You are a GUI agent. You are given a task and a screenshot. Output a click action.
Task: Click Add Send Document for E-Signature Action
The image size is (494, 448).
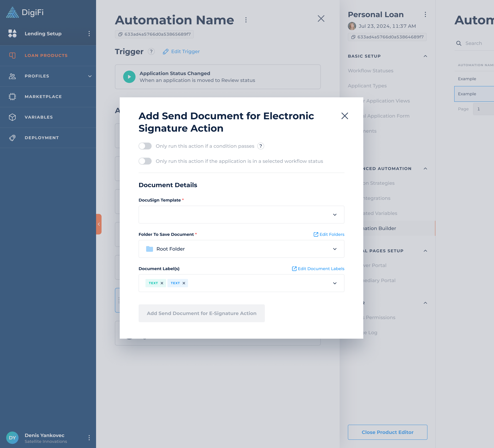pos(201,313)
